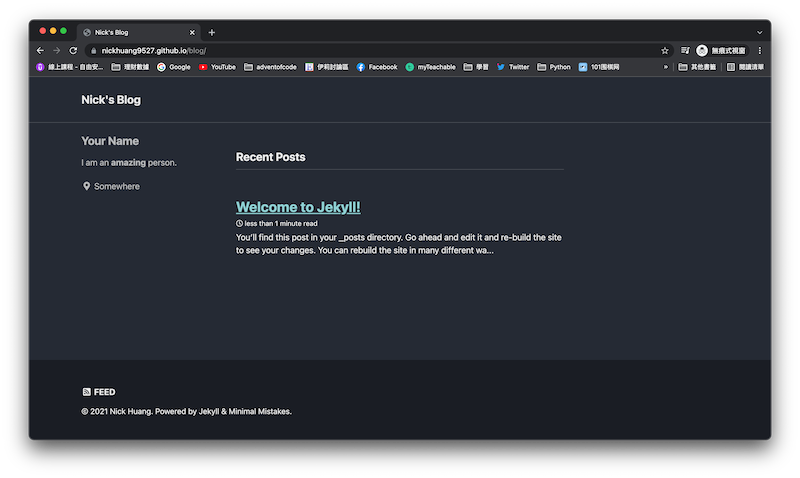800x478 pixels.
Task: Open the media control icon in toolbar
Action: (685, 51)
